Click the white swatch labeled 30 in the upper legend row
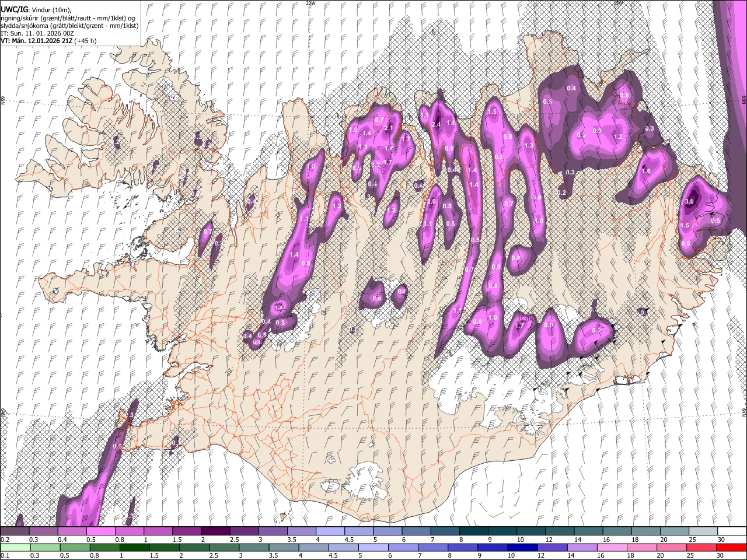 (x=731, y=531)
